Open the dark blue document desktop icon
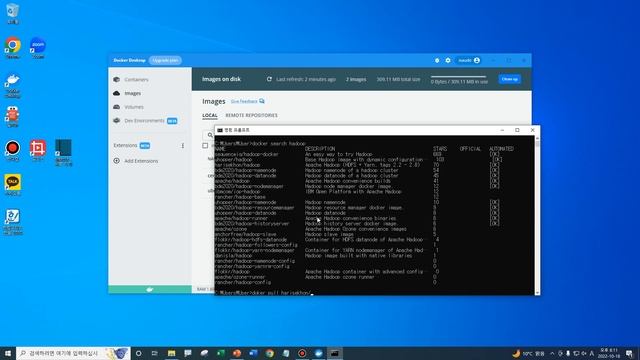Screen dimensions: 640x360 coord(63,152)
